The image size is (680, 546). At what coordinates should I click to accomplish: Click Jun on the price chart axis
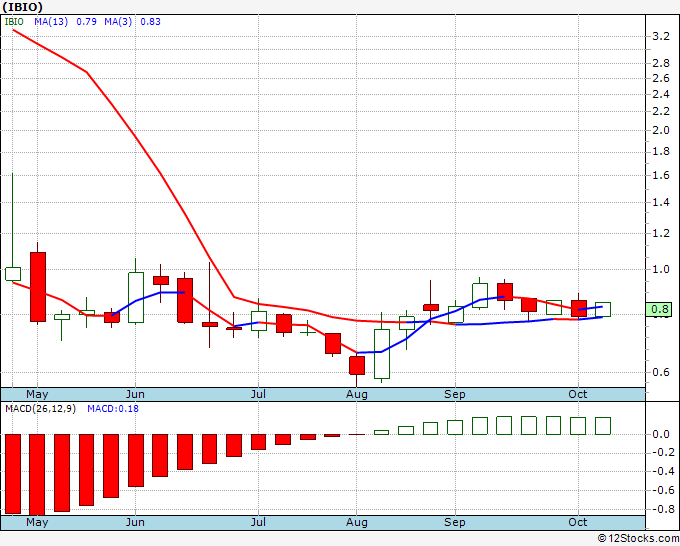tap(135, 394)
